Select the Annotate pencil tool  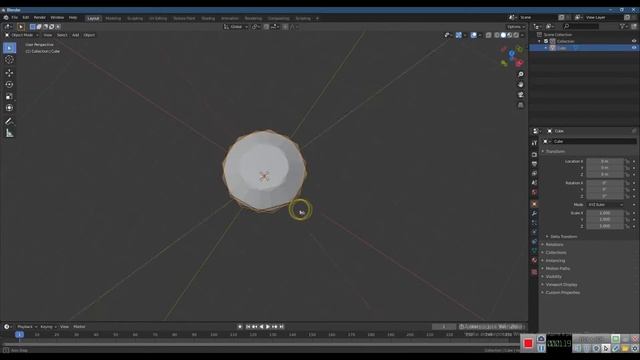pyautogui.click(x=9, y=121)
